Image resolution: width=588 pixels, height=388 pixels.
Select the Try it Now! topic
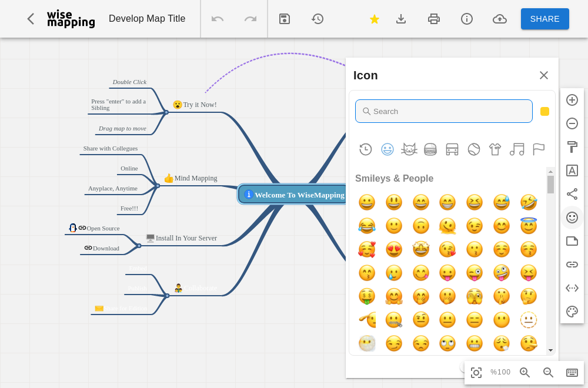tap(195, 105)
